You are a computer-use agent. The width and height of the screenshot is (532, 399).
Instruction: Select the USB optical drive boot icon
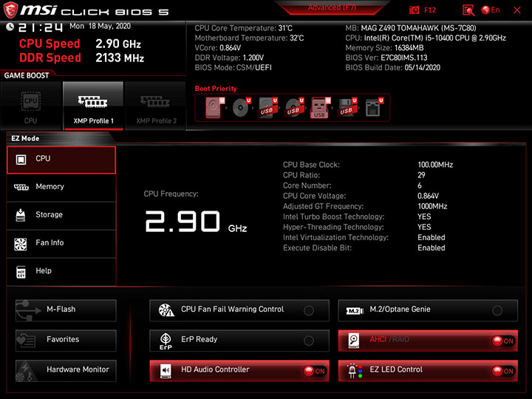(x=294, y=108)
